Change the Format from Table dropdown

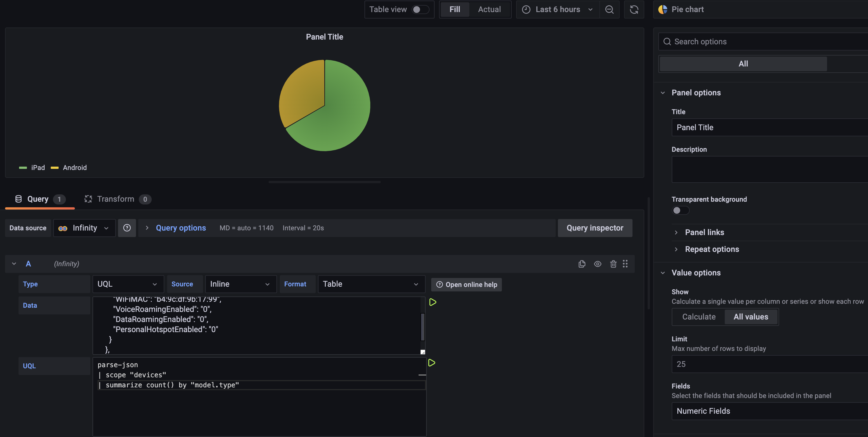[x=371, y=284]
